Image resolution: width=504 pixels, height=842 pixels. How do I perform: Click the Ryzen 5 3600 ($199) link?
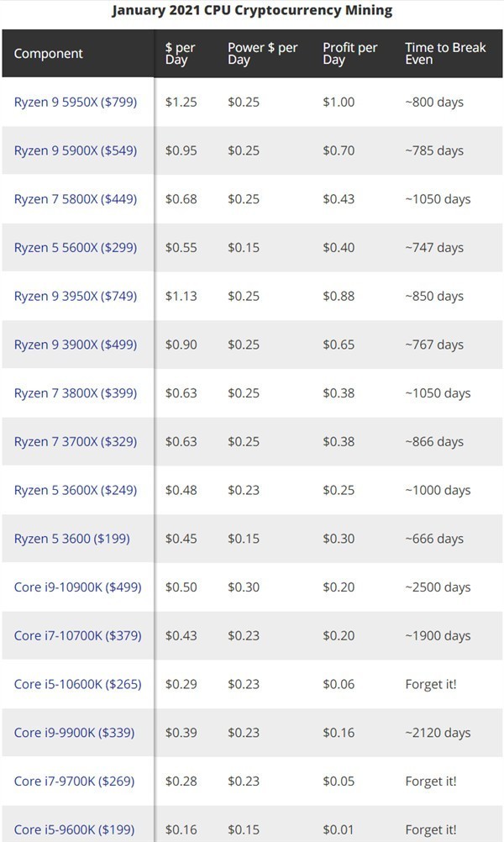[71, 539]
